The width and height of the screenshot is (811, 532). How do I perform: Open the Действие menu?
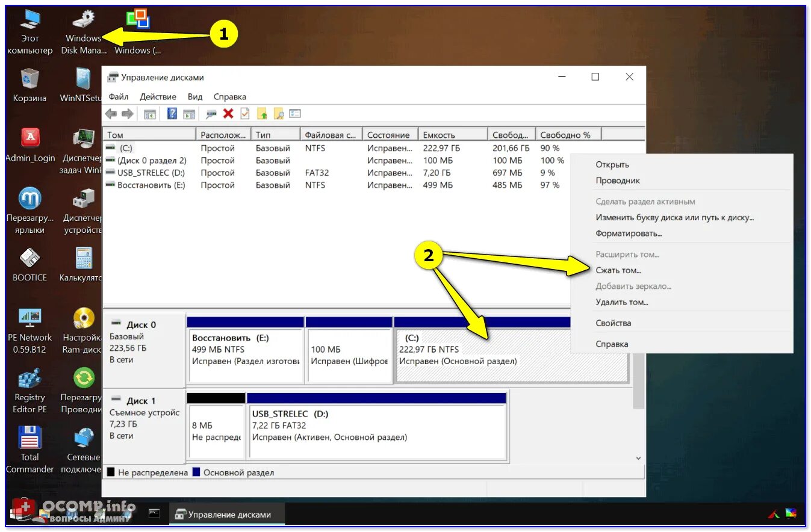(158, 97)
